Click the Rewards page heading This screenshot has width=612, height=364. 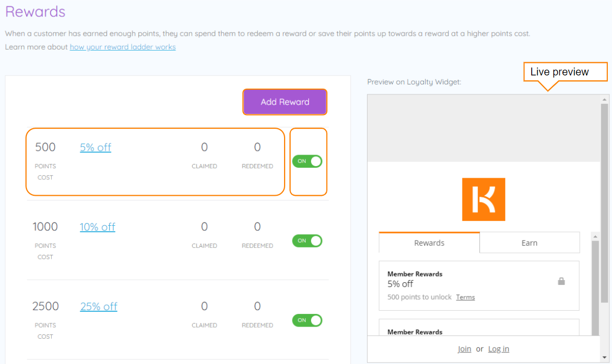tap(35, 12)
